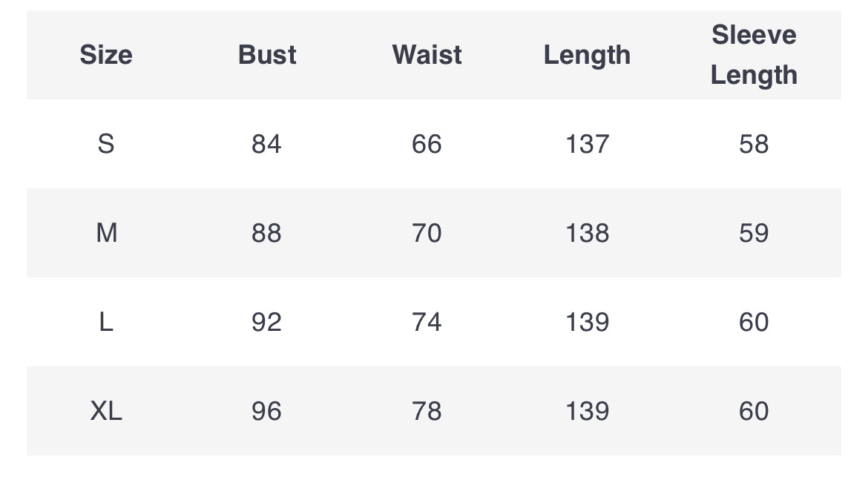The image size is (868, 480).
Task: Select the S size cell
Action: coord(106,144)
